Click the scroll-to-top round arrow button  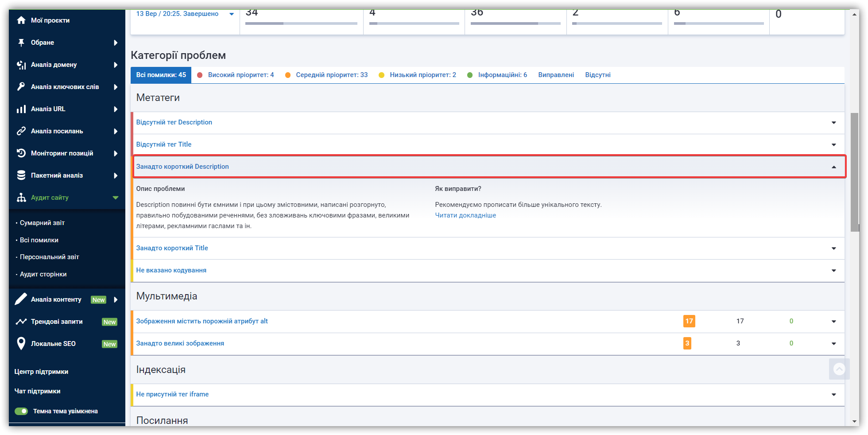(839, 369)
